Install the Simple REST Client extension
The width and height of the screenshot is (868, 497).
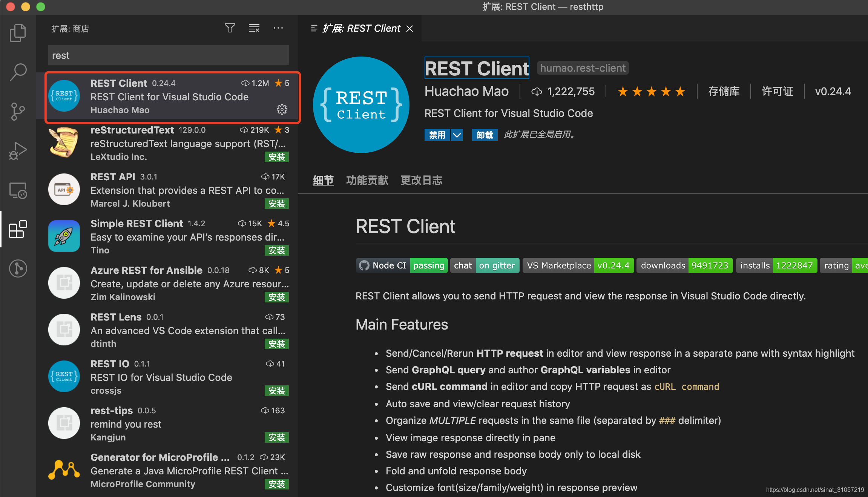277,250
